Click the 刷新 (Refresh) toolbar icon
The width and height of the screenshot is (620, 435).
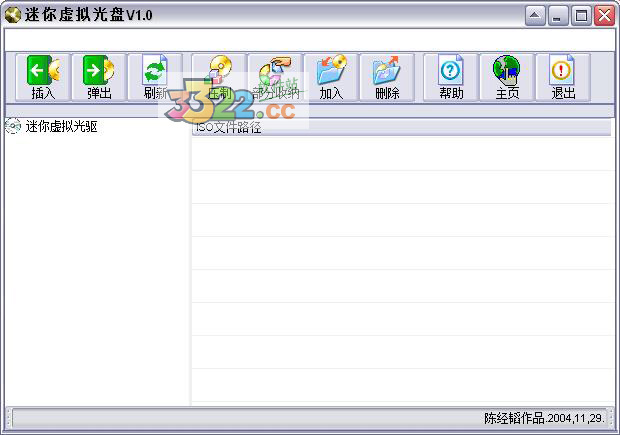pos(155,78)
